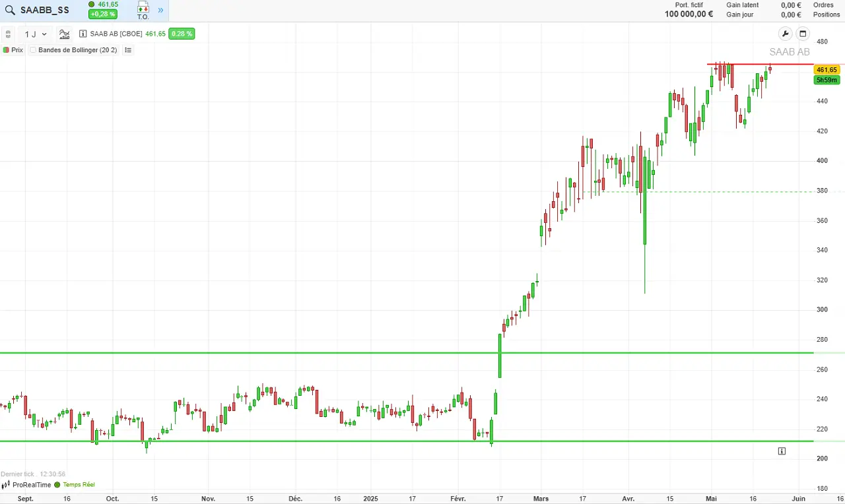The width and height of the screenshot is (845, 504).
Task: Open the 1 J timeframe dropdown
Action: (x=36, y=34)
